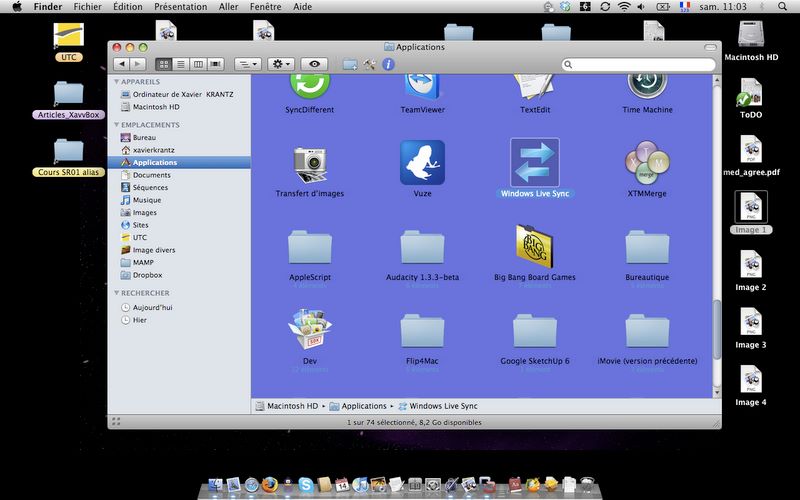
Task: Click the Finder vertical scrollbar thumb
Action: coord(717,330)
